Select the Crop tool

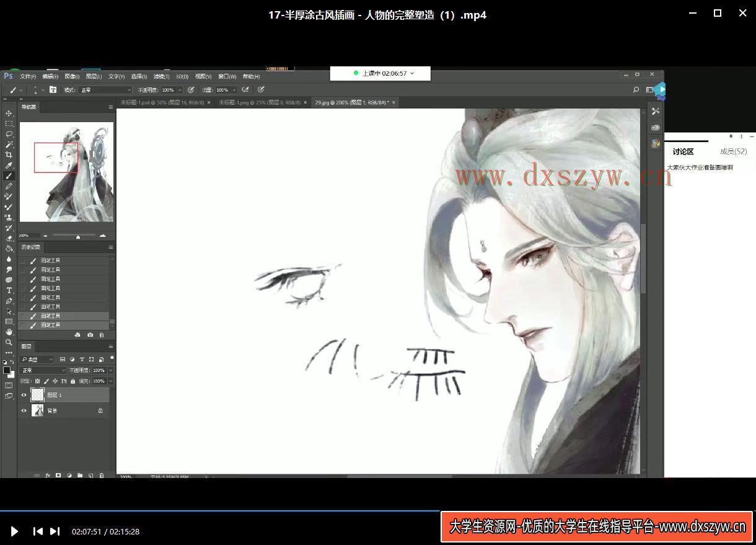pyautogui.click(x=9, y=154)
